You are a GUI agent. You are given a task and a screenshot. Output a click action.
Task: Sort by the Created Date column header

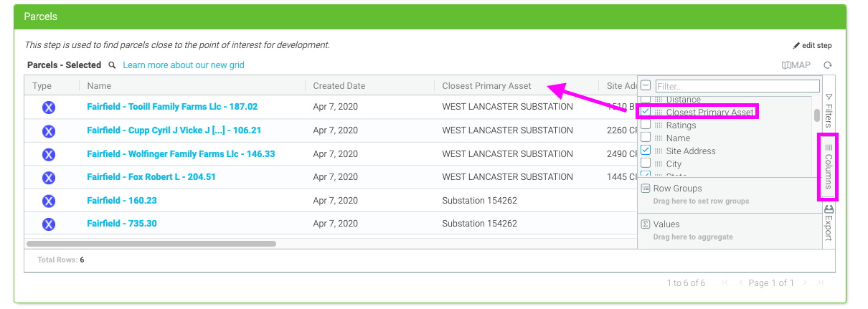click(x=339, y=86)
